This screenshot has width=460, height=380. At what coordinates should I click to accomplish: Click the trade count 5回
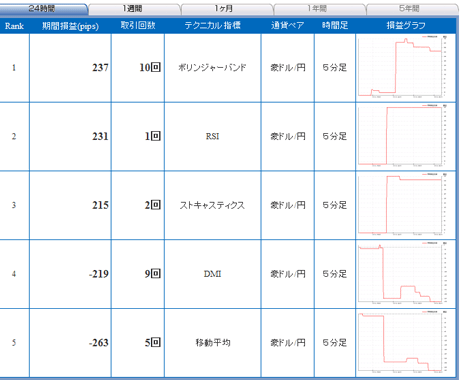(153, 342)
